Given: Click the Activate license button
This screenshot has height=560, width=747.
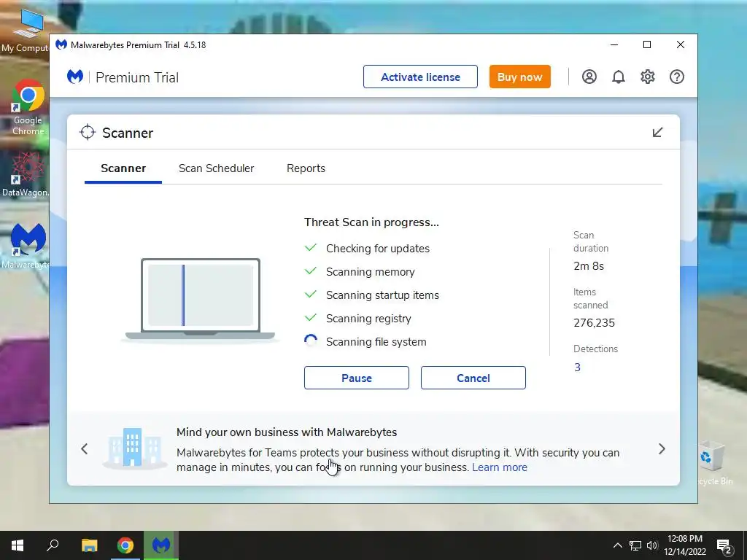Looking at the screenshot, I should (x=420, y=77).
